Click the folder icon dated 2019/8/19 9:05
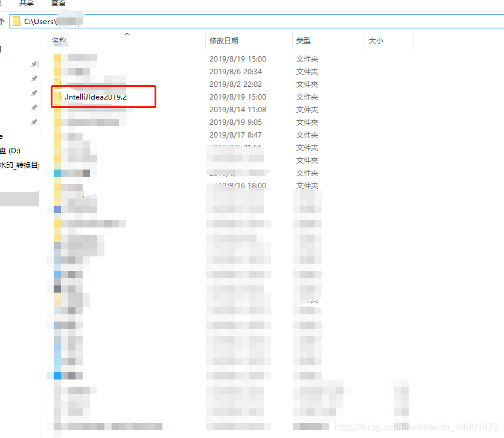 click(x=57, y=122)
